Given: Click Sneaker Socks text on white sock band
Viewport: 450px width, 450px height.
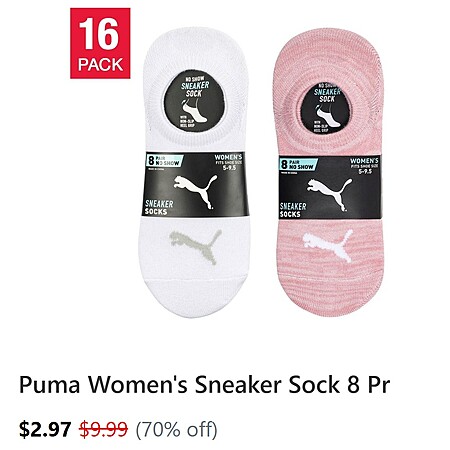Looking at the screenshot, I should click(159, 207).
